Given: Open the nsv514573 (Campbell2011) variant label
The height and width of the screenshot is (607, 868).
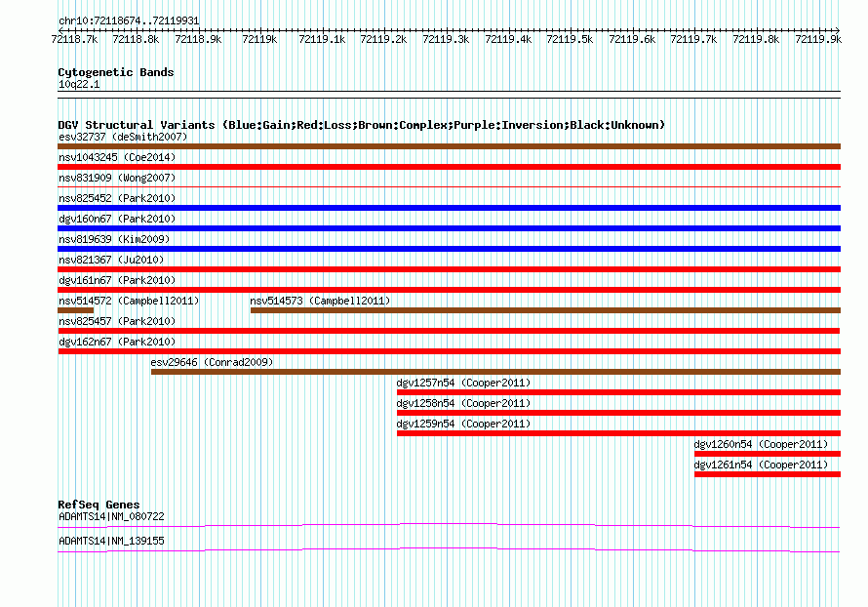Looking at the screenshot, I should 320,301.
